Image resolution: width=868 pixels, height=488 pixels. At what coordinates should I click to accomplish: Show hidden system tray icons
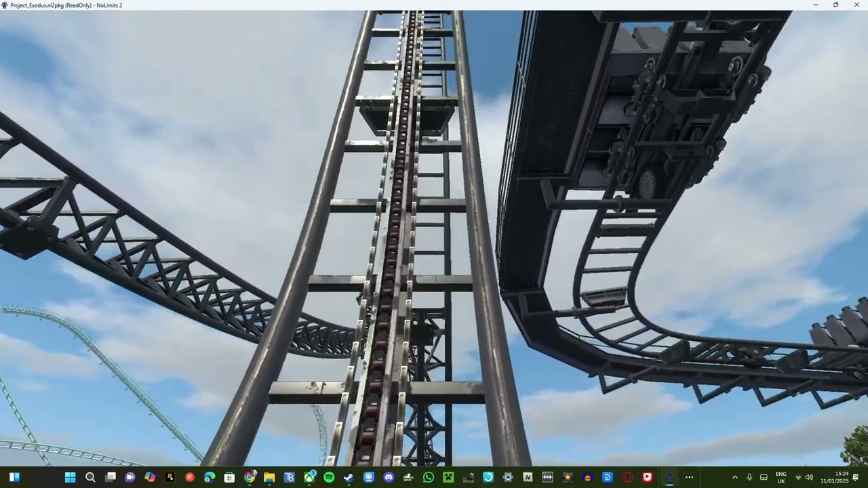(735, 477)
